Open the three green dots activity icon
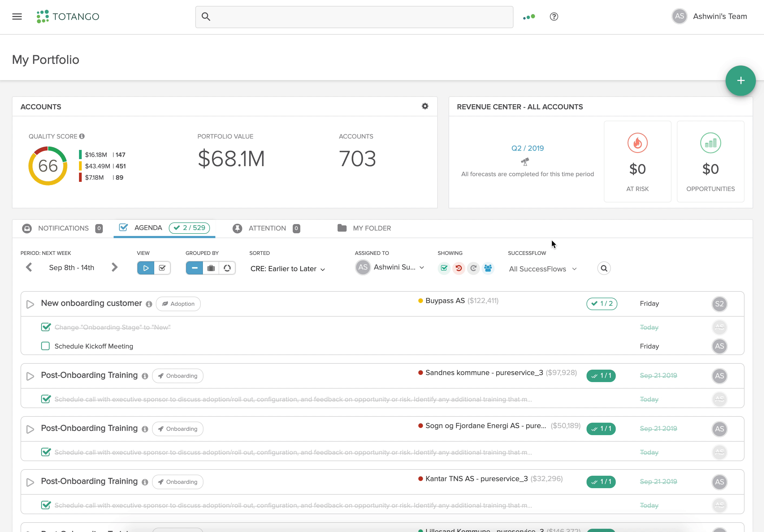The height and width of the screenshot is (532, 764). (x=529, y=17)
